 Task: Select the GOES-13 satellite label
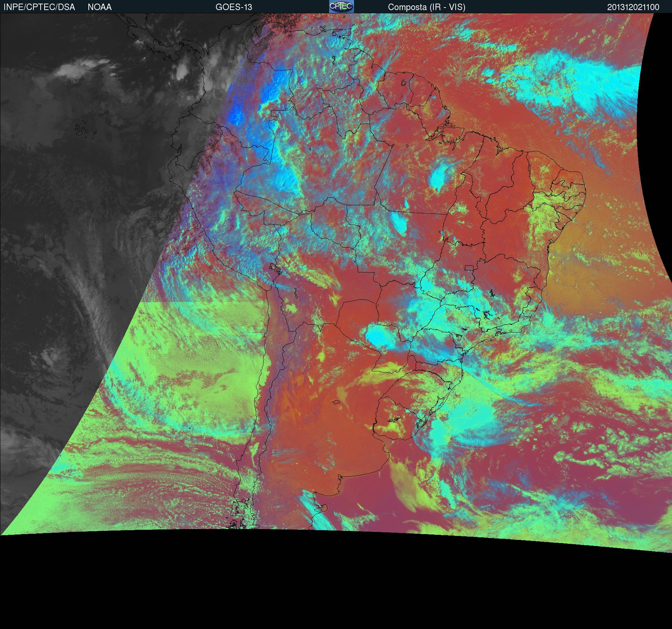[234, 7]
